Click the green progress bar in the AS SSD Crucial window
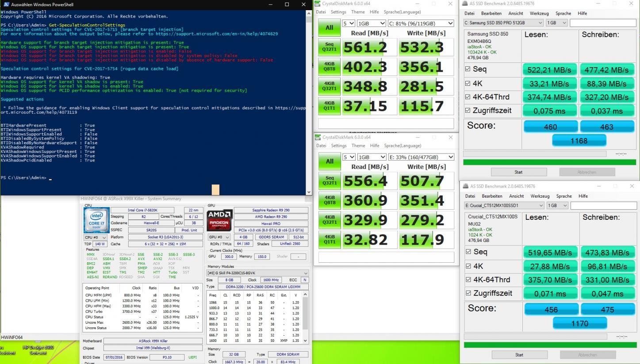 pyautogui.click(x=550, y=345)
